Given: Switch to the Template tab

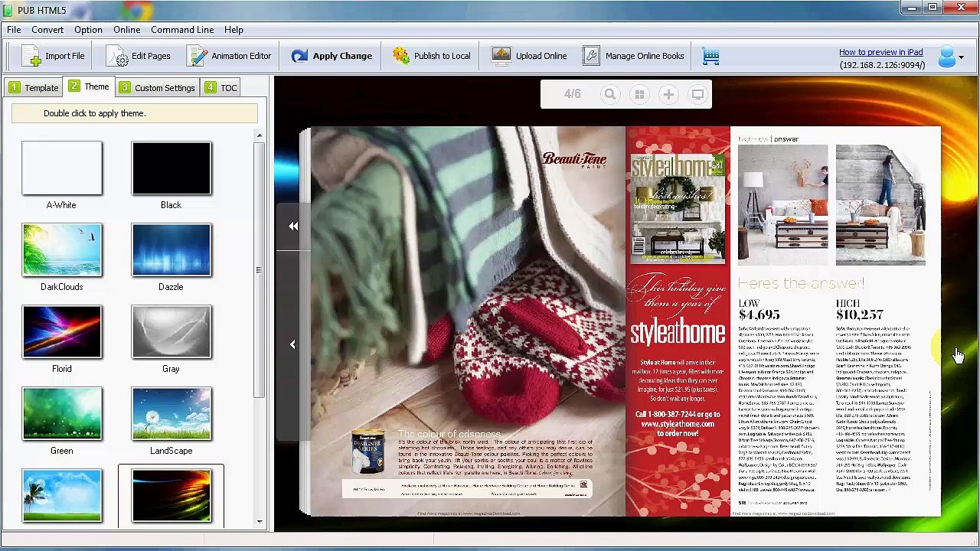Looking at the screenshot, I should 33,87.
